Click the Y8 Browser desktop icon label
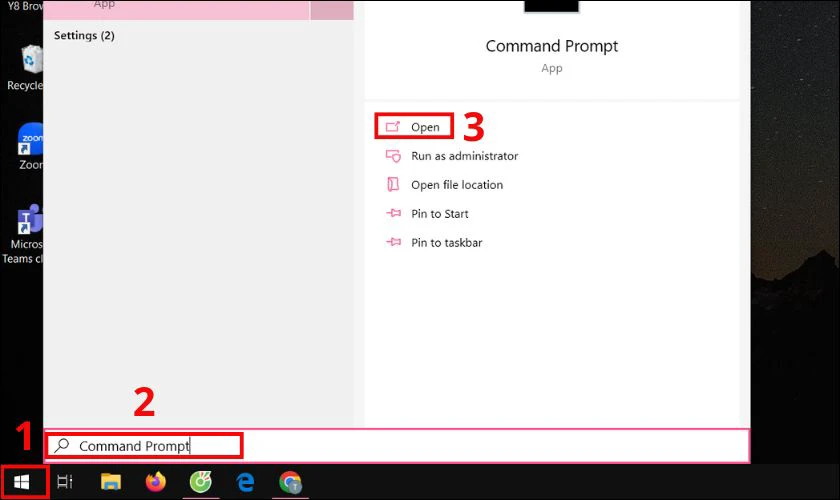This screenshot has height=500, width=840. pos(25,6)
